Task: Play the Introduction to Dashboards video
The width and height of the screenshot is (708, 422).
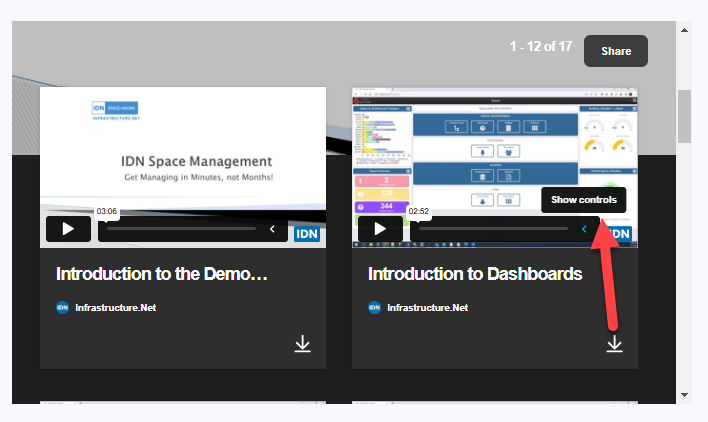Action: [380, 229]
